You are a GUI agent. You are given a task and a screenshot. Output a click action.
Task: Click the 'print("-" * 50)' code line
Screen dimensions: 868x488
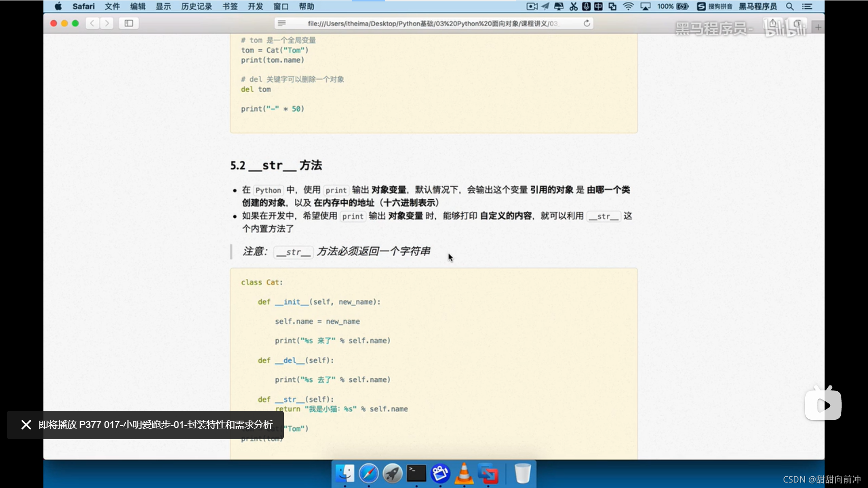coord(273,109)
